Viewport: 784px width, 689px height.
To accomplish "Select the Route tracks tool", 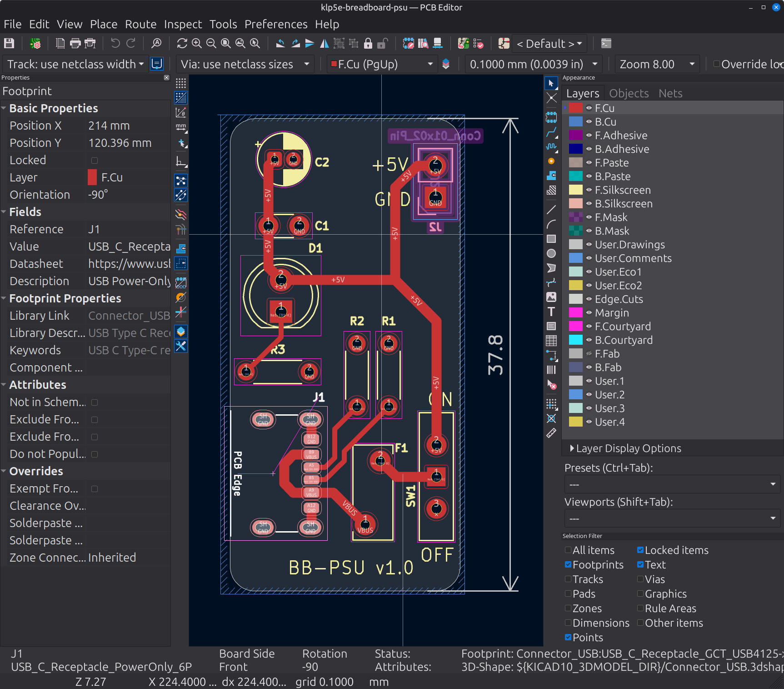I will pyautogui.click(x=551, y=132).
